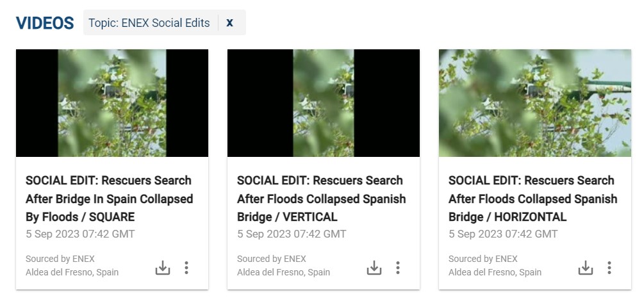Screen dimensions: 644x301
Task: Remove the ENEX Social Edits topic filter
Action: 229,22
